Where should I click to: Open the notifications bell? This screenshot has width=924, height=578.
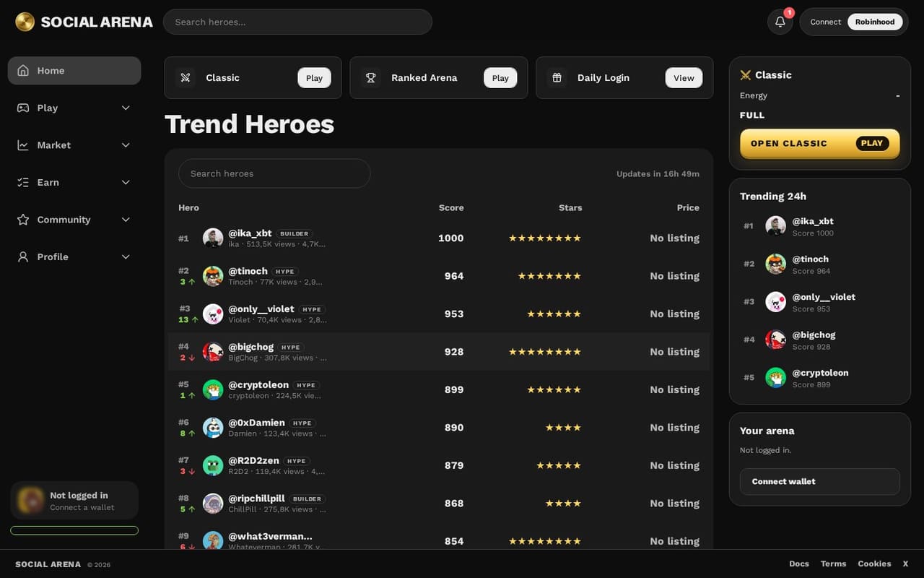(780, 22)
